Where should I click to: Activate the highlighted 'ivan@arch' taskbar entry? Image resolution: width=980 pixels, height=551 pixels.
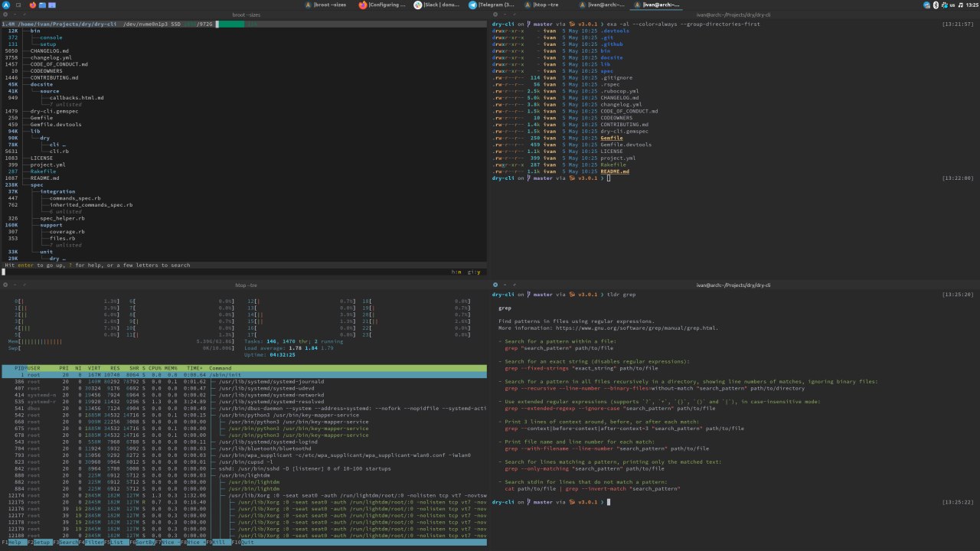[656, 5]
